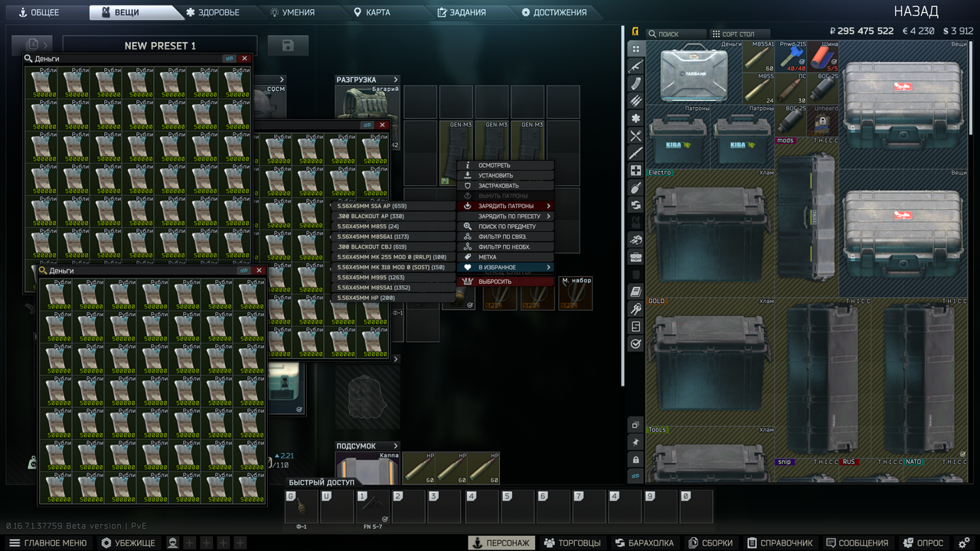Open the preset list dropdown beside NEW PRESET 1
Image resolution: width=980 pixels, height=551 pixels.
coord(32,46)
